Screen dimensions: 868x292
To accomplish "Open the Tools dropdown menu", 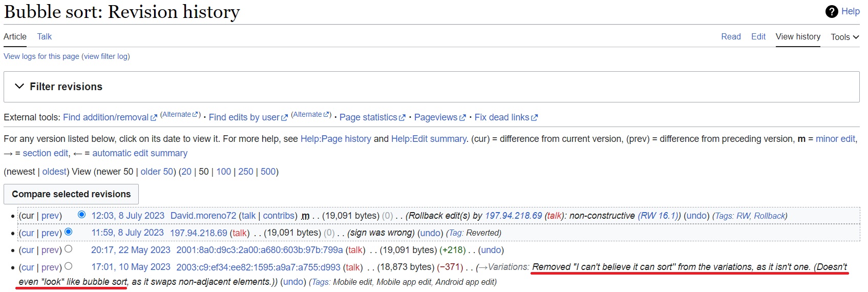I will 845,37.
